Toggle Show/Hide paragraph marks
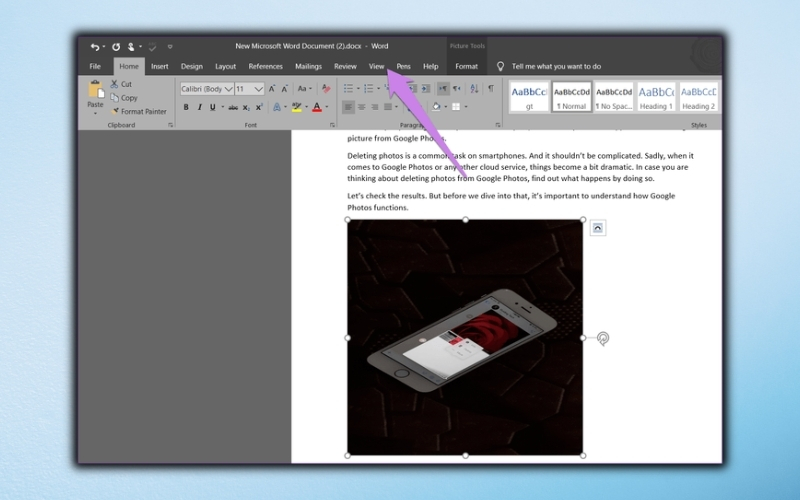The width and height of the screenshot is (800, 500). pos(490,89)
